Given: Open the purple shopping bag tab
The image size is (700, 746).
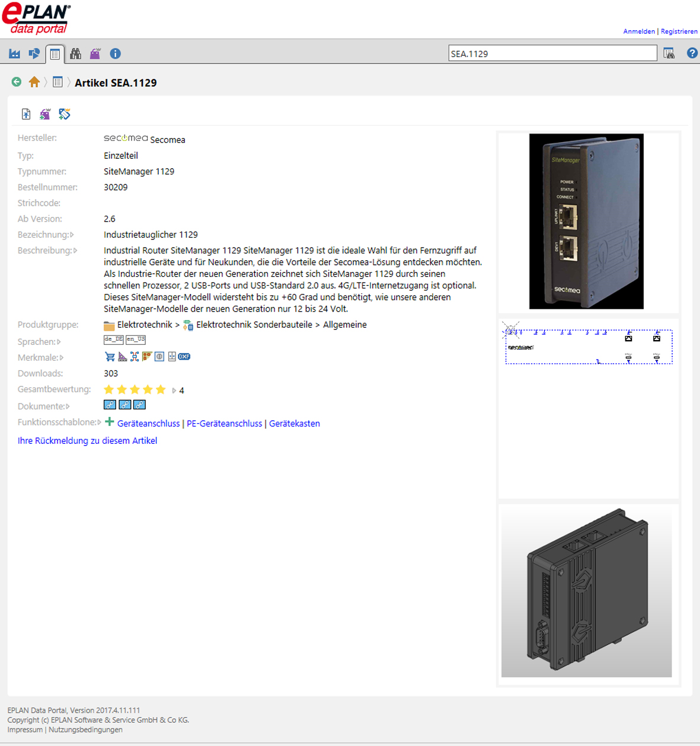Looking at the screenshot, I should (95, 54).
